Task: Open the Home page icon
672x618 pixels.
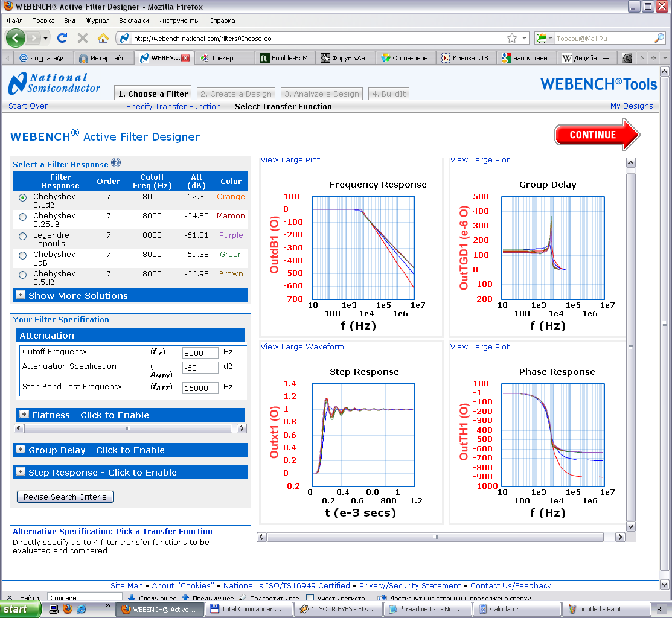Action: (103, 38)
